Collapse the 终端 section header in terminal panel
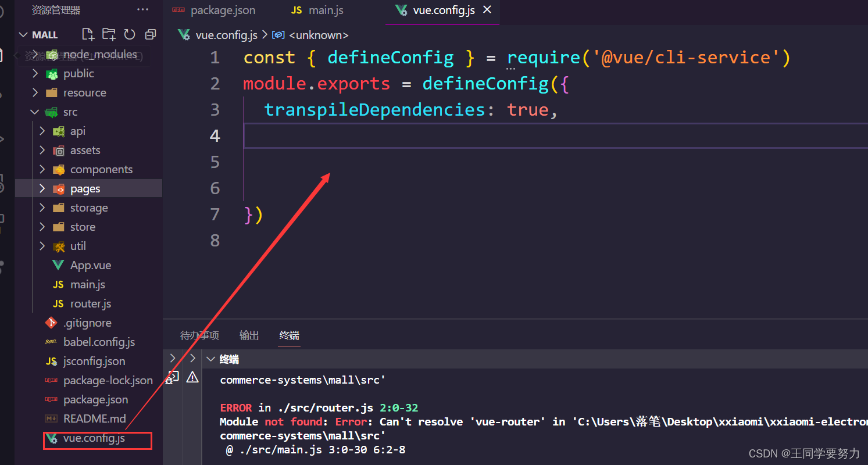Image resolution: width=868 pixels, height=465 pixels. pos(211,359)
